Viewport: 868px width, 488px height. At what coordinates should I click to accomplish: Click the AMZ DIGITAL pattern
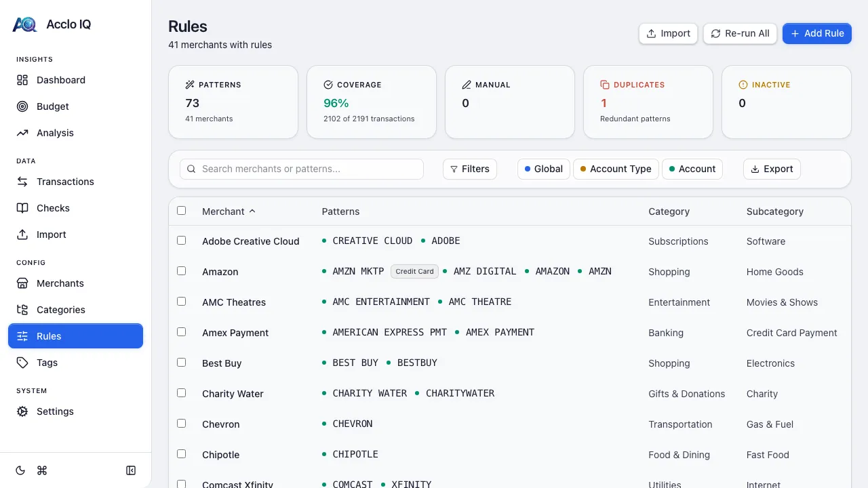pyautogui.click(x=485, y=271)
